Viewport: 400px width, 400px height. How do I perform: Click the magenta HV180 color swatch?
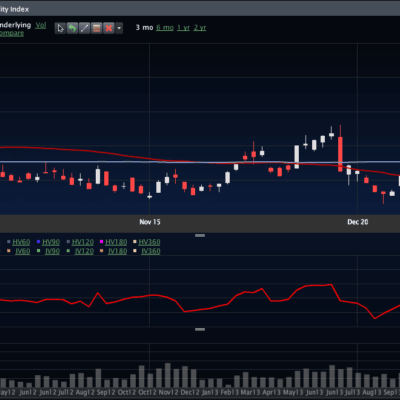(x=102, y=242)
